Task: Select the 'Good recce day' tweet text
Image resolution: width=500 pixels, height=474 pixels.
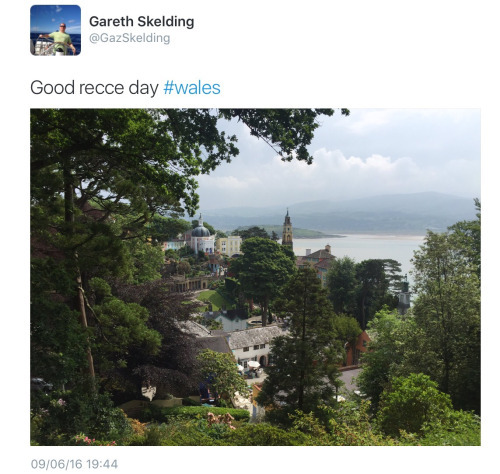Action: point(94,88)
